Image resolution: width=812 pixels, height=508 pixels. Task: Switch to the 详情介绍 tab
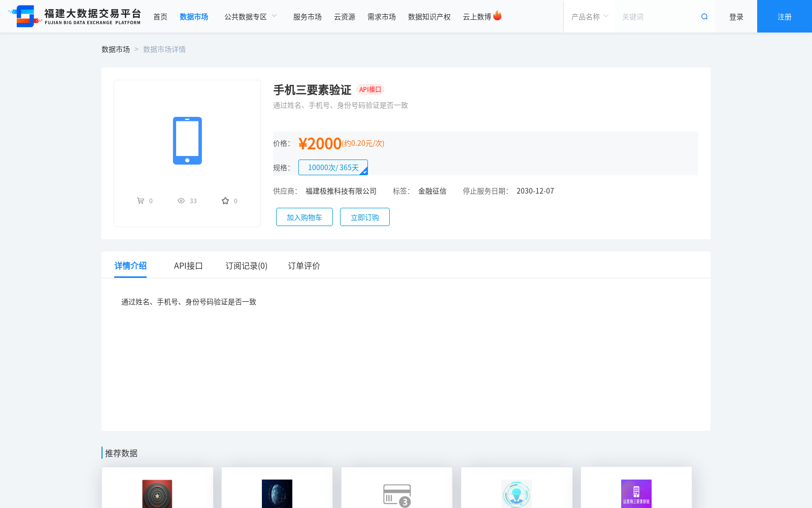pos(130,266)
